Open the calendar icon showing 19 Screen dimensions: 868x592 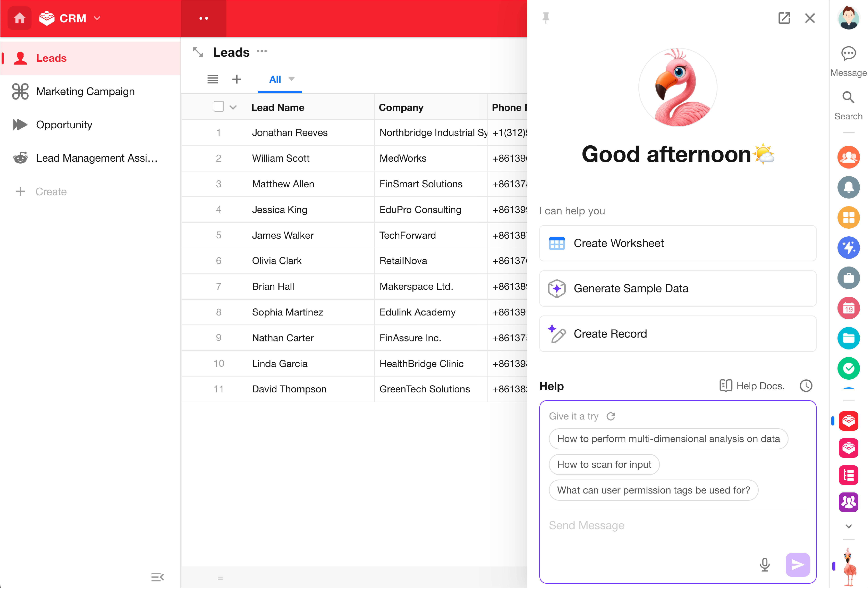point(848,308)
